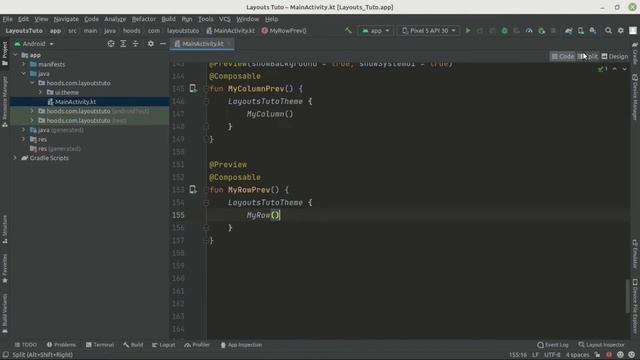The image size is (640, 360).
Task: Click the MyRowPrev() breadcrumb in navigation bar
Action: coord(284,31)
